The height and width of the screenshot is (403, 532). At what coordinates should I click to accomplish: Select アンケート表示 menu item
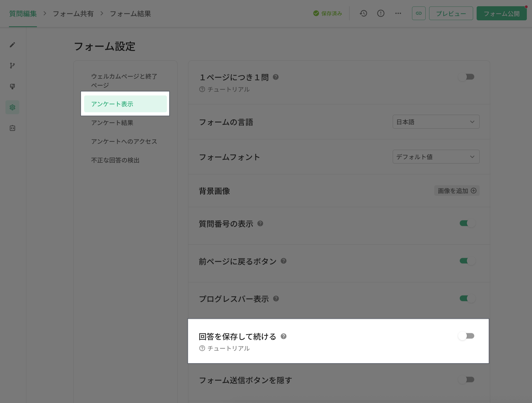(x=125, y=104)
